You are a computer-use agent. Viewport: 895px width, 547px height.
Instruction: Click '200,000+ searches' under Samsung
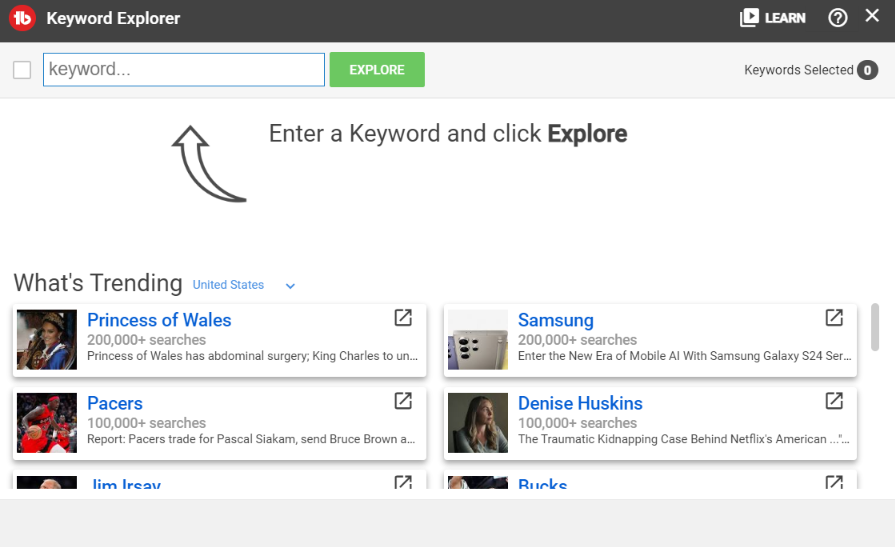pyautogui.click(x=577, y=340)
